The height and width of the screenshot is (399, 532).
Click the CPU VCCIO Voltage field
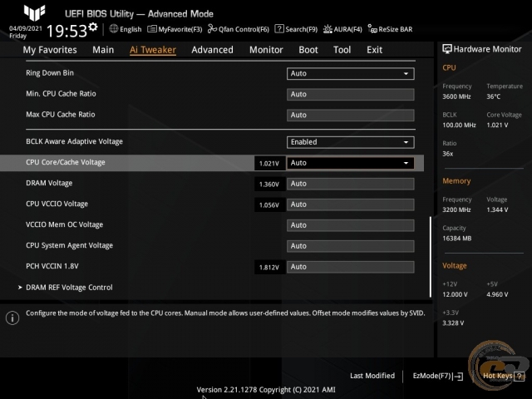click(x=351, y=204)
